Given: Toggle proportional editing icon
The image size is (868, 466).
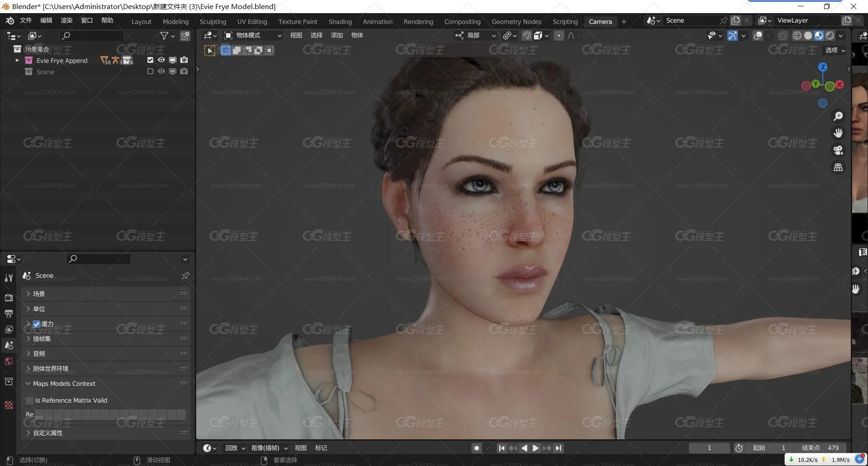Looking at the screenshot, I should coord(559,36).
